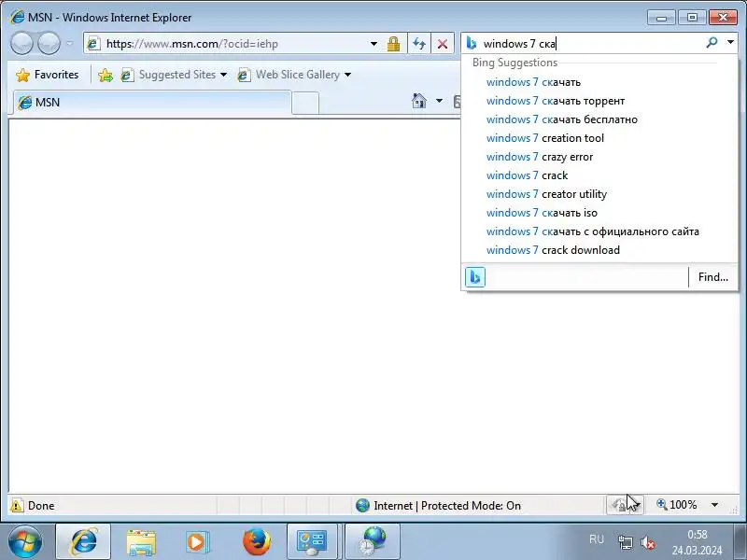Open a new blank tab
This screenshot has width=747, height=560.
[x=305, y=104]
